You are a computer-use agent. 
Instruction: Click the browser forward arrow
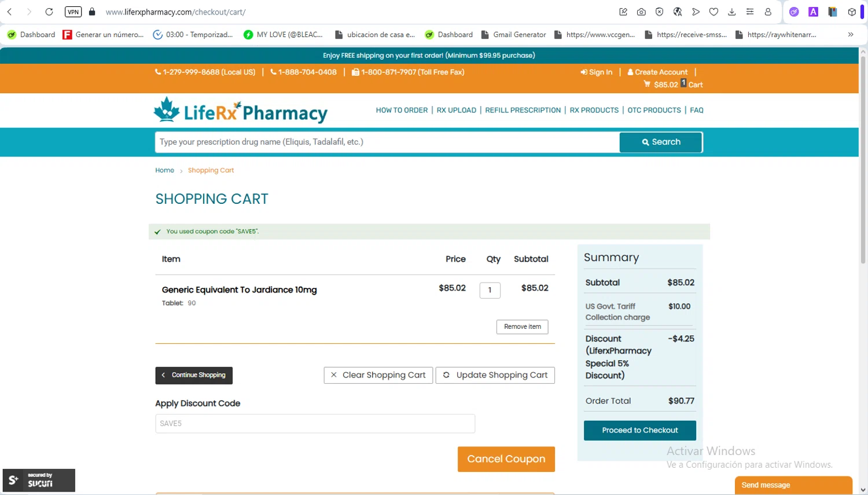coord(29,12)
